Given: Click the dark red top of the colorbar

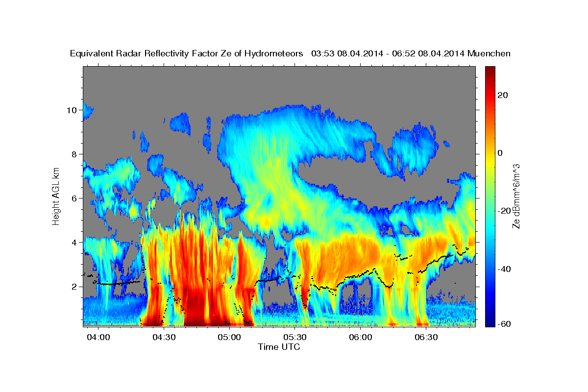Looking at the screenshot, I should (x=490, y=70).
